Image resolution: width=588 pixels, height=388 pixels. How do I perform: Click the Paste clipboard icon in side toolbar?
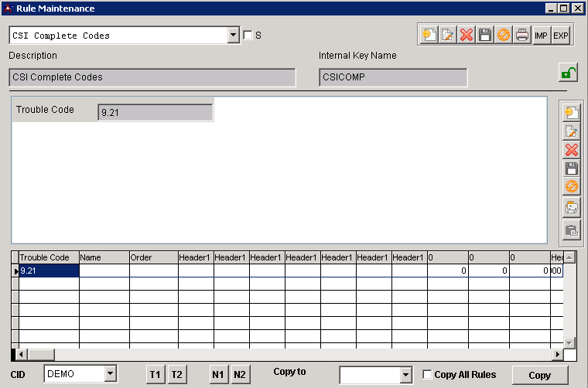(x=571, y=230)
